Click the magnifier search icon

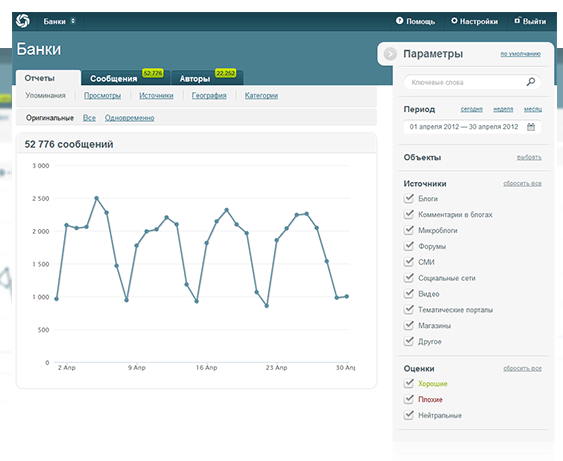530,82
